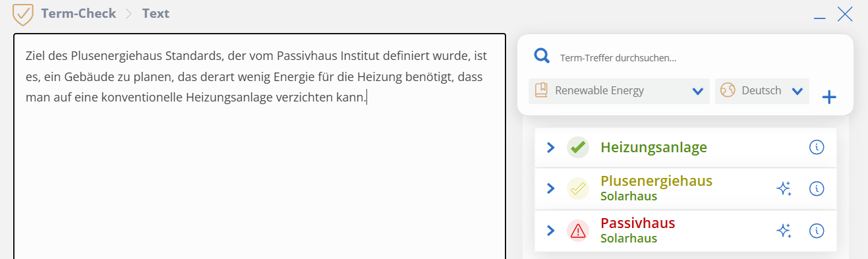868x259 pixels.
Task: Click Solarhaus suggestion under Plusenergiehaus
Action: [x=629, y=196]
